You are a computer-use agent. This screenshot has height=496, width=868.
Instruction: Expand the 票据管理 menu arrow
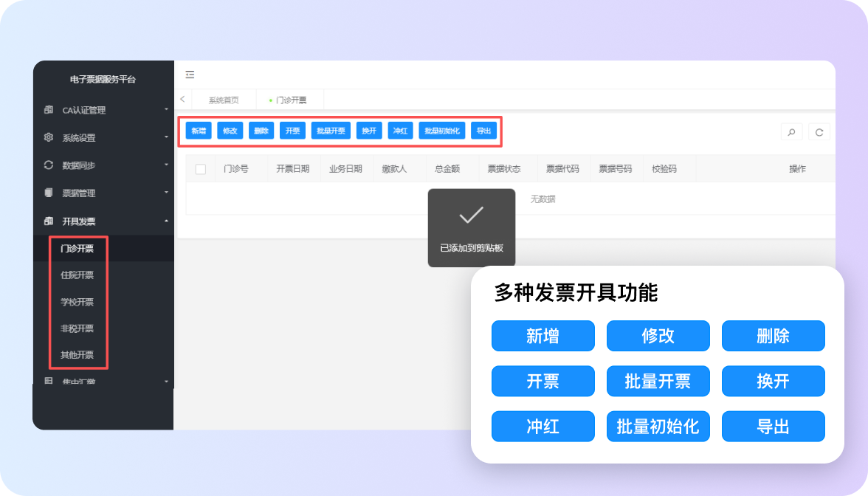point(166,192)
